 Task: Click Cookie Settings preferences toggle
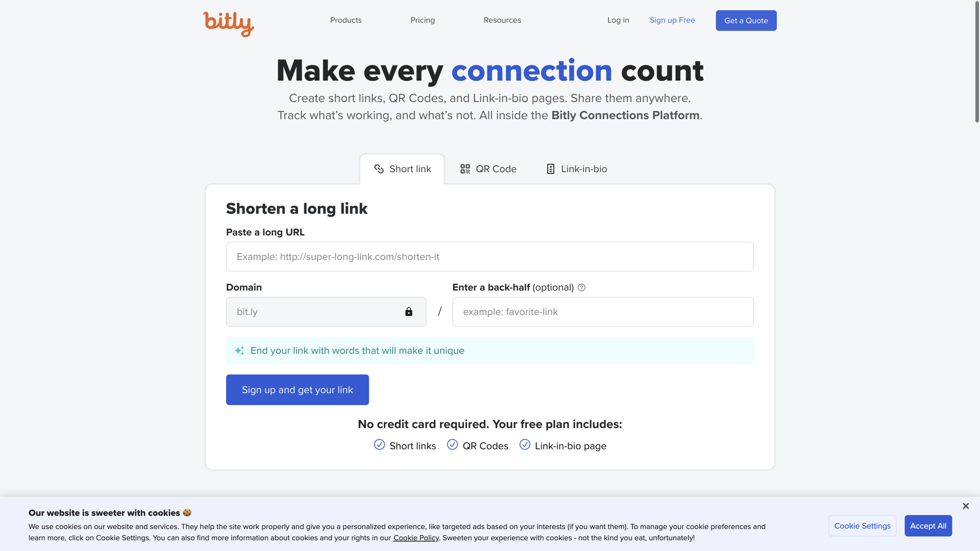[862, 525]
